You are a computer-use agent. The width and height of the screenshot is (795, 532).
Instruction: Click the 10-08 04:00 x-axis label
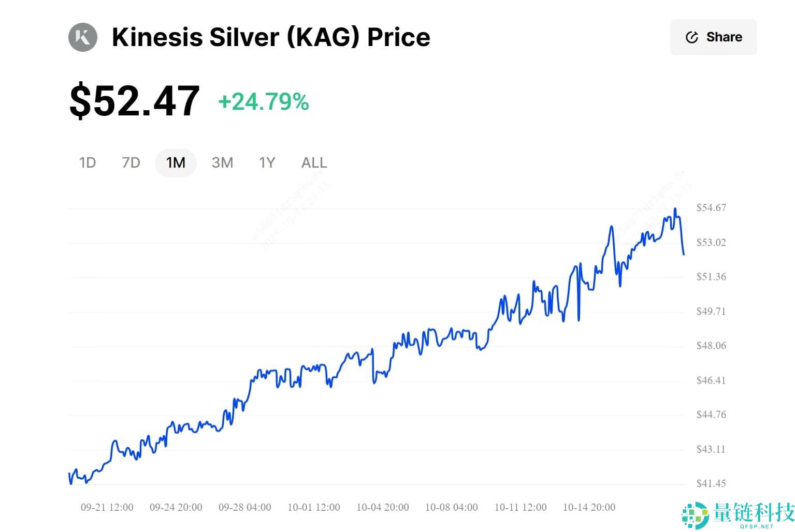pos(452,507)
